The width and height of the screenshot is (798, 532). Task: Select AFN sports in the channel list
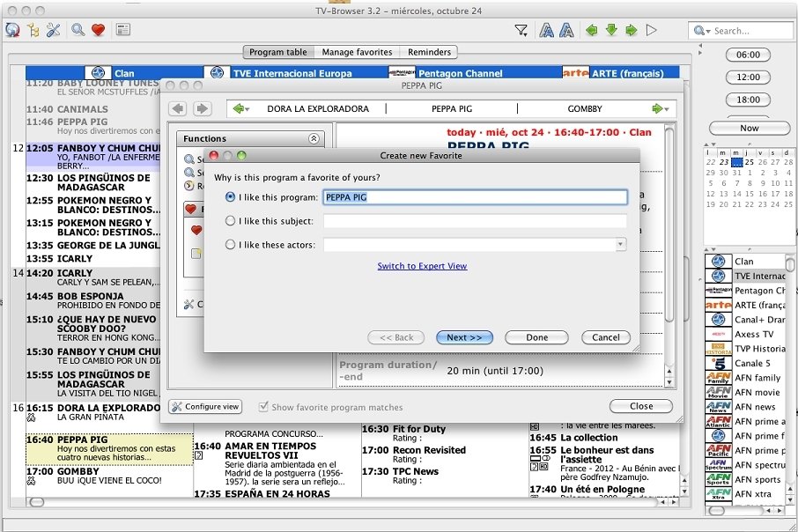[745, 479]
